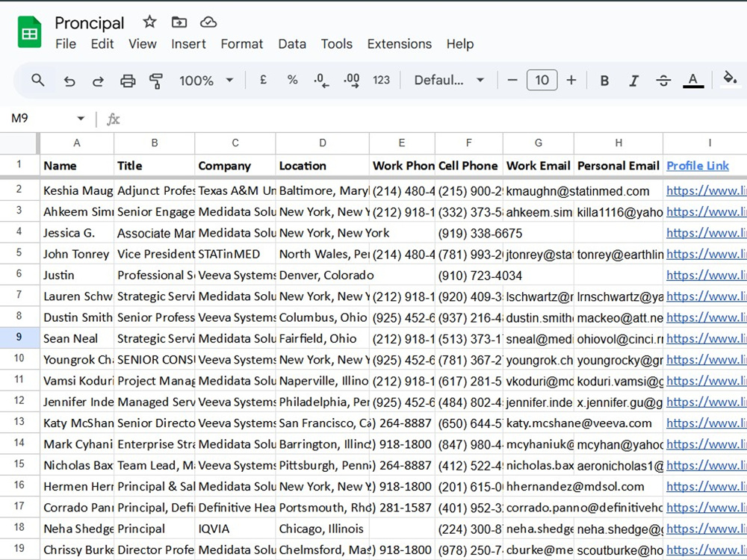Open the Insert menu
Viewport: 747px width, 560px height.
[189, 44]
